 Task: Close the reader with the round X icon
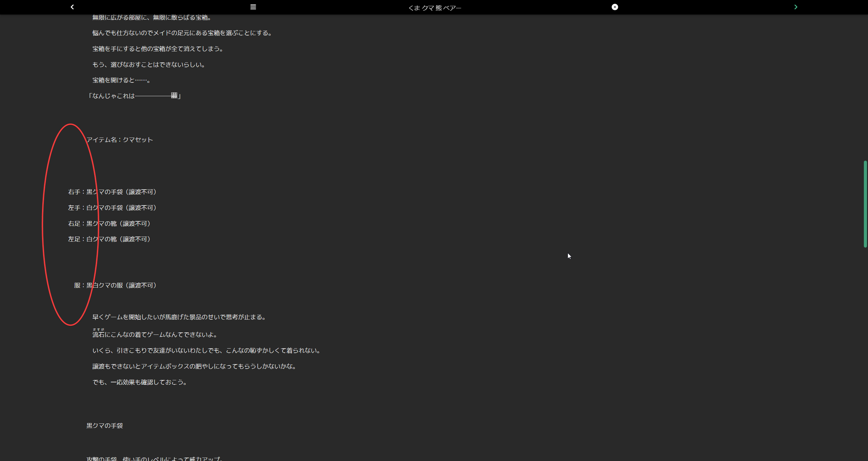[x=615, y=7]
